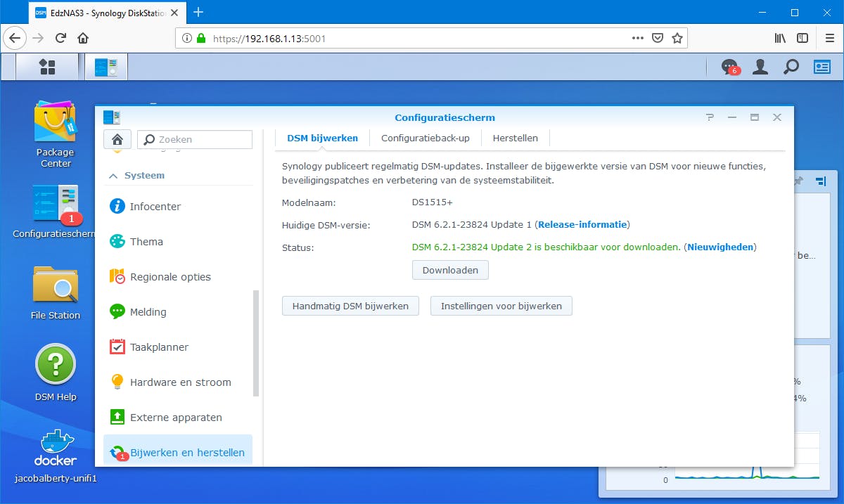Image resolution: width=844 pixels, height=504 pixels.
Task: Open widget panel list settings icon
Action: (x=821, y=181)
